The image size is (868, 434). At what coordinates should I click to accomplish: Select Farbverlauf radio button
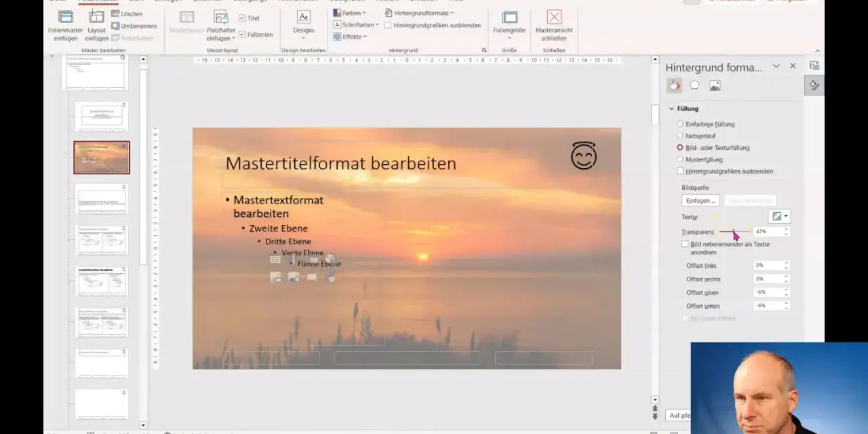coord(680,136)
